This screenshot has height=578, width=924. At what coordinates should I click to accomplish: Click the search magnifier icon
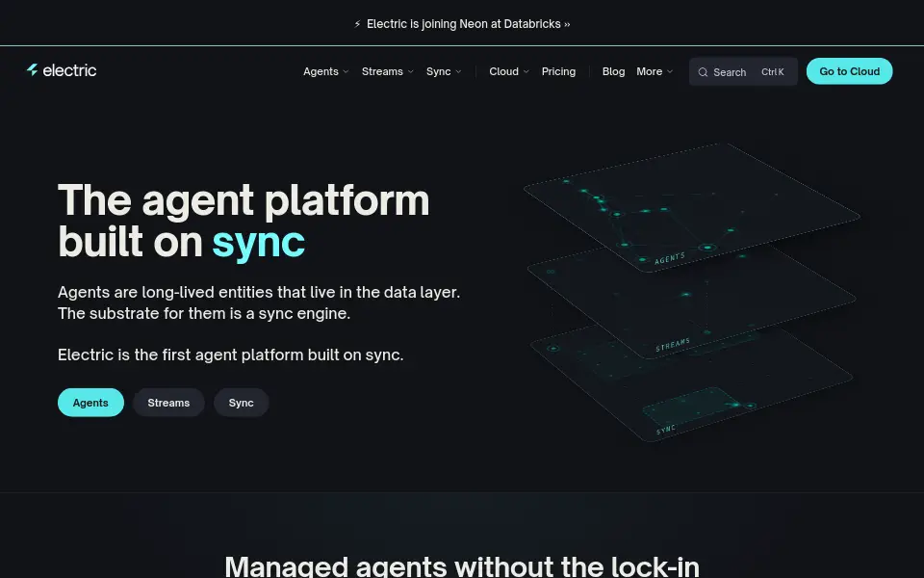[x=703, y=72]
